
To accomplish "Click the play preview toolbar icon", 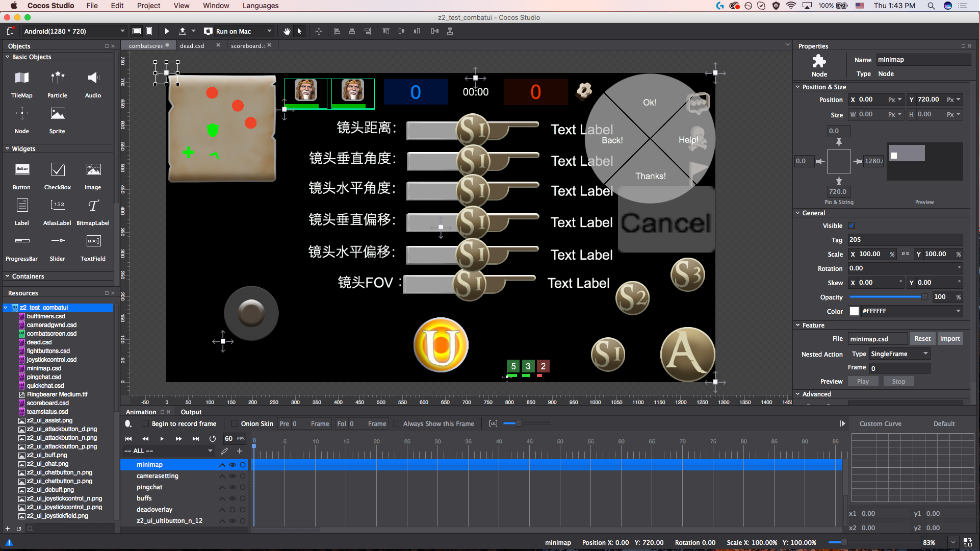I will coord(167,31).
